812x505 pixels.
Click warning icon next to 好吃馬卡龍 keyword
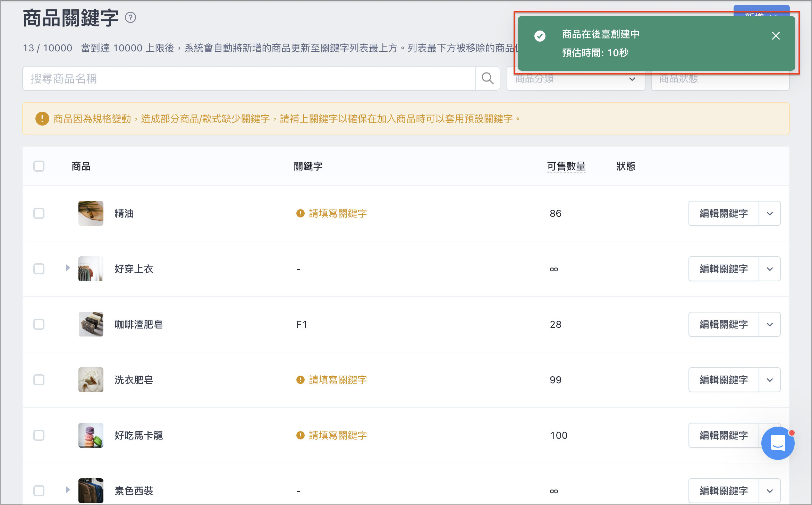click(x=300, y=435)
